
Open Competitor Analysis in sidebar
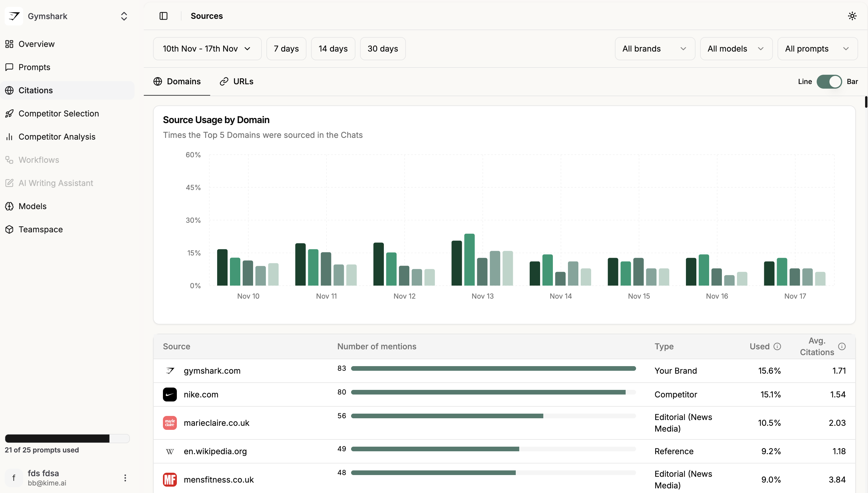[57, 137]
